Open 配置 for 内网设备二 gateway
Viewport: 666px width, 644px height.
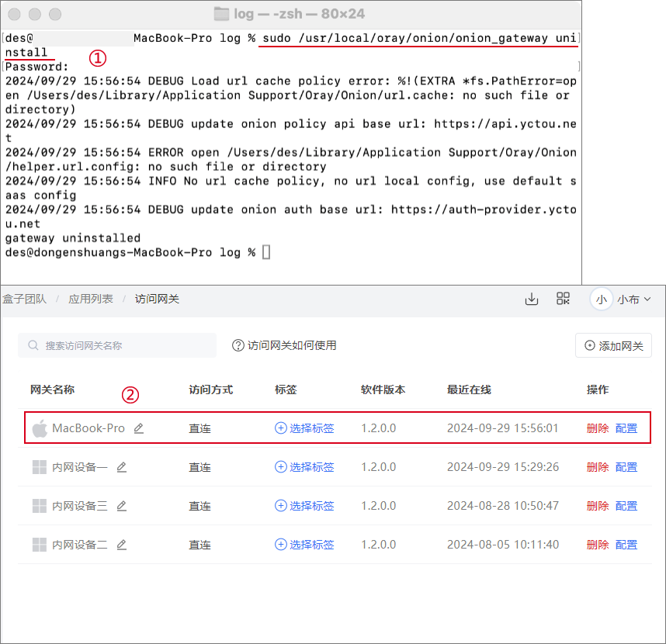click(626, 544)
